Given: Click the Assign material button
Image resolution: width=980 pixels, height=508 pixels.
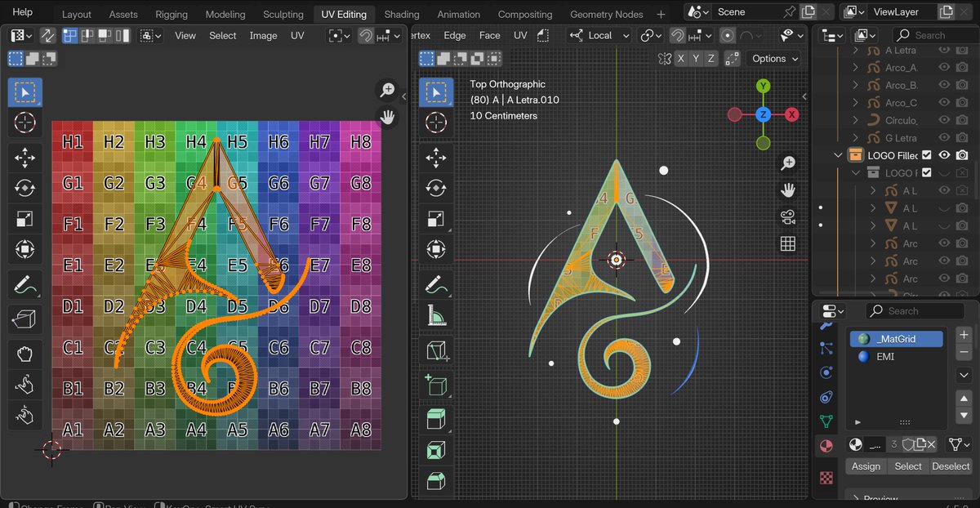Looking at the screenshot, I should tap(866, 466).
